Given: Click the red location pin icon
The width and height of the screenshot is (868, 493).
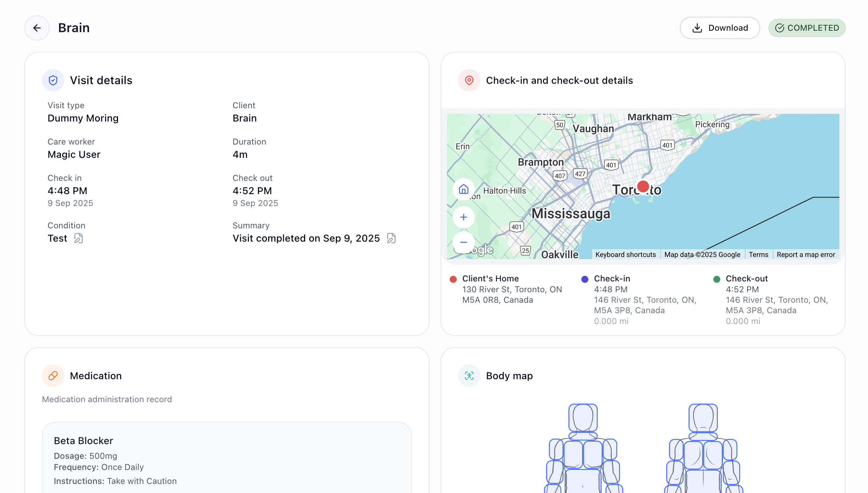Looking at the screenshot, I should pos(469,80).
